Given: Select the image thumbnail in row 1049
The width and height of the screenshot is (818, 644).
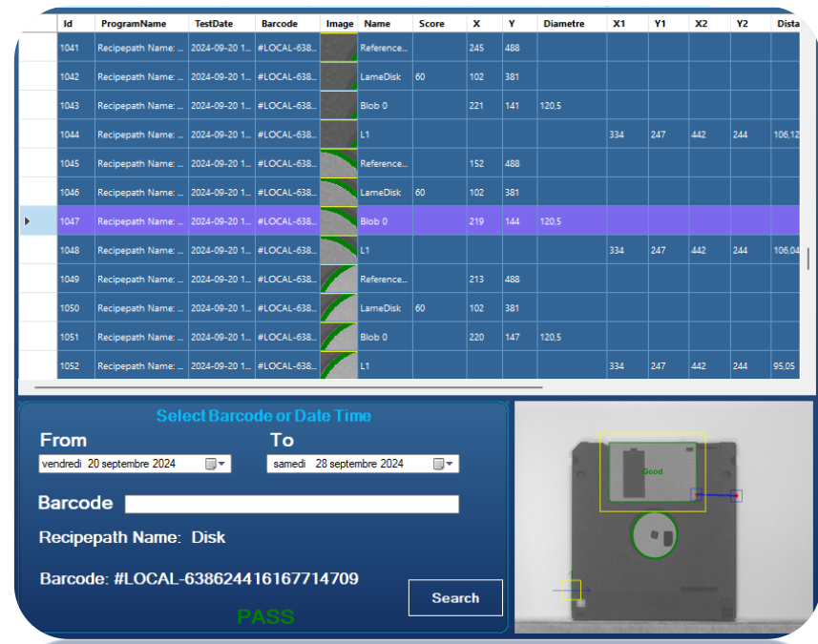Looking at the screenshot, I should point(339,280).
